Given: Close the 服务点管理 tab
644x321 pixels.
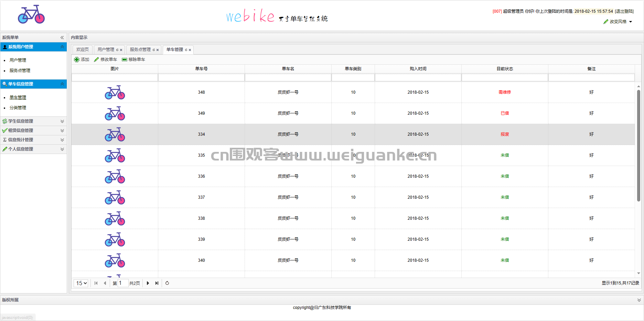Looking at the screenshot, I should [x=158, y=50].
